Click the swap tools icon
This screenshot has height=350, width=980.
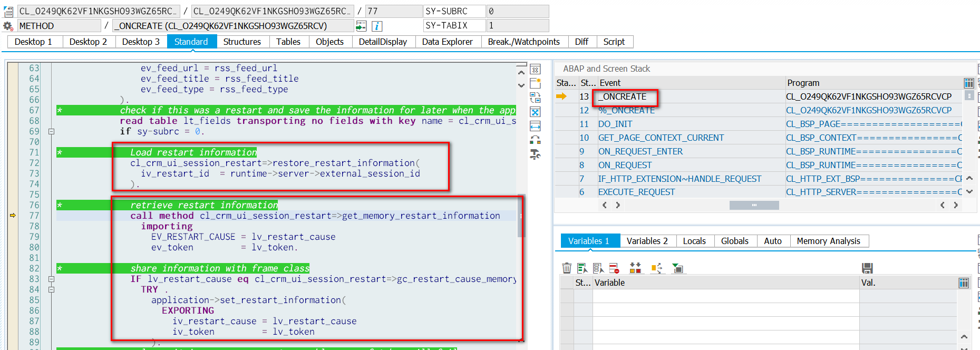pos(535,98)
